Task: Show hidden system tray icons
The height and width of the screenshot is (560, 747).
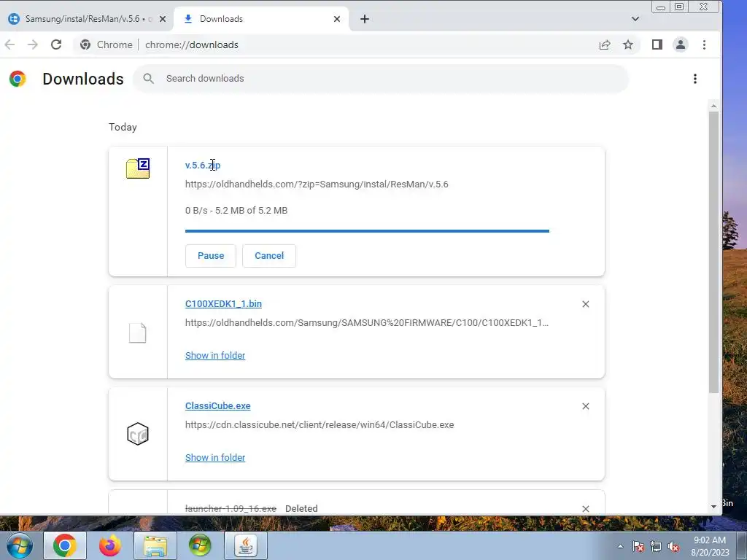Action: pyautogui.click(x=620, y=546)
